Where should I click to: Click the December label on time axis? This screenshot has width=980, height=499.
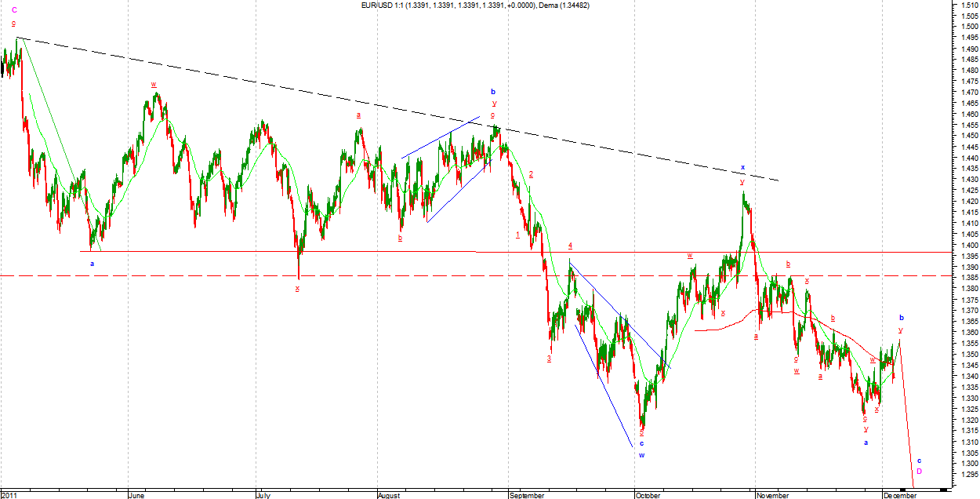click(899, 495)
